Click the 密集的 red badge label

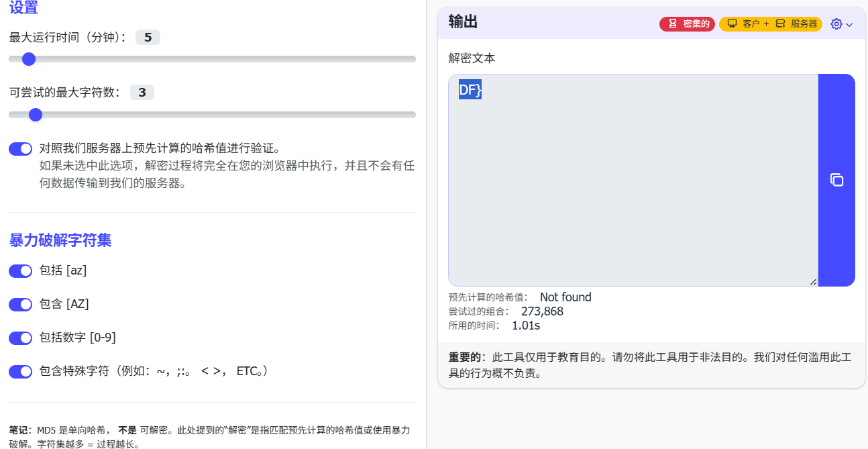(696, 24)
